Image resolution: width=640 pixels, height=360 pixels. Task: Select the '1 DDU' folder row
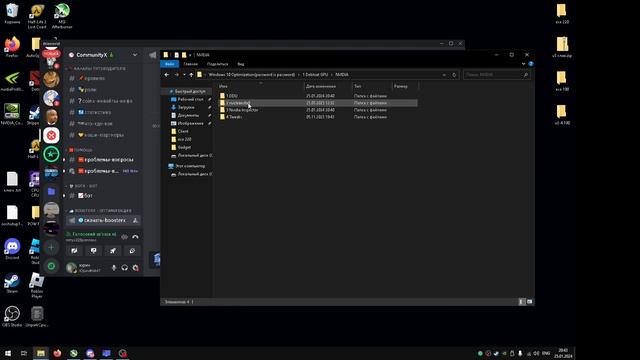pos(318,96)
